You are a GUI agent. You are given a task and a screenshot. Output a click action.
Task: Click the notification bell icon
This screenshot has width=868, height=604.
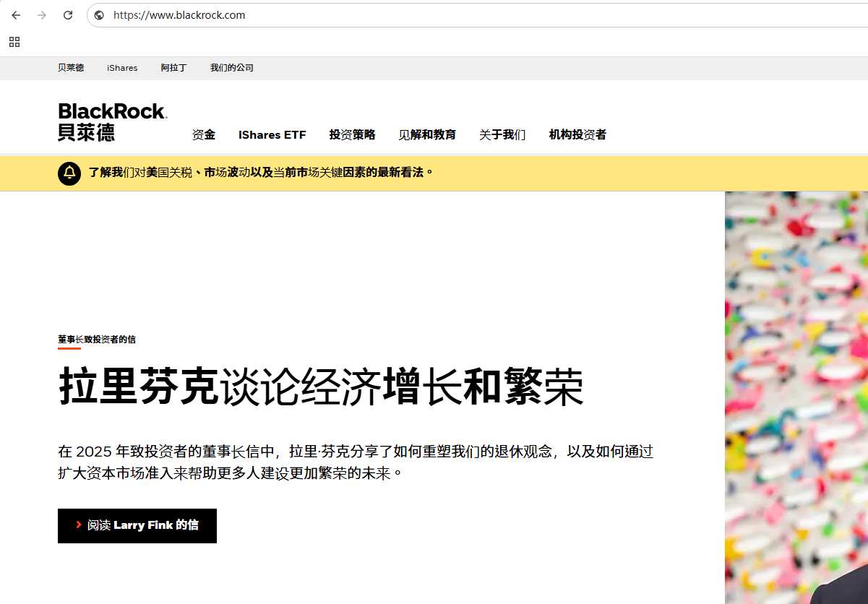coord(69,173)
